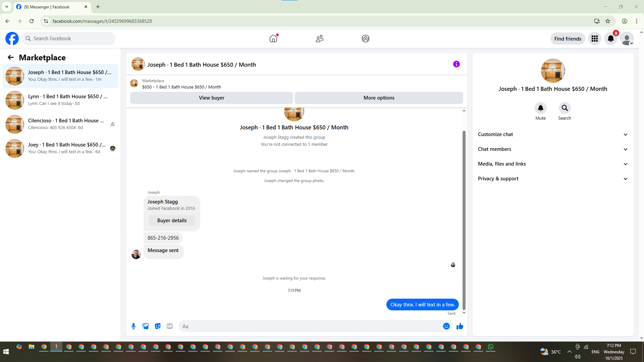Open the emoji picker in message box
The height and width of the screenshot is (362, 644).
(x=446, y=326)
